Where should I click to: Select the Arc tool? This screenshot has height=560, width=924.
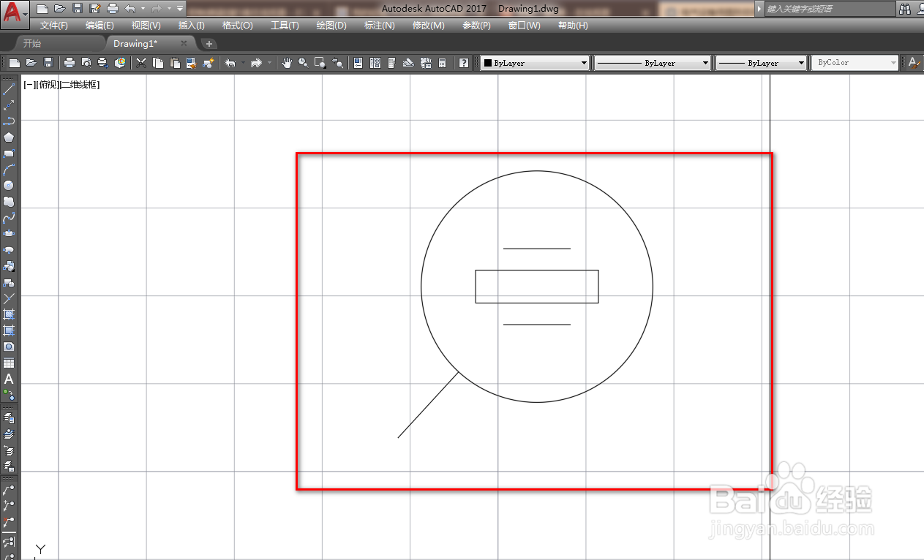click(9, 170)
